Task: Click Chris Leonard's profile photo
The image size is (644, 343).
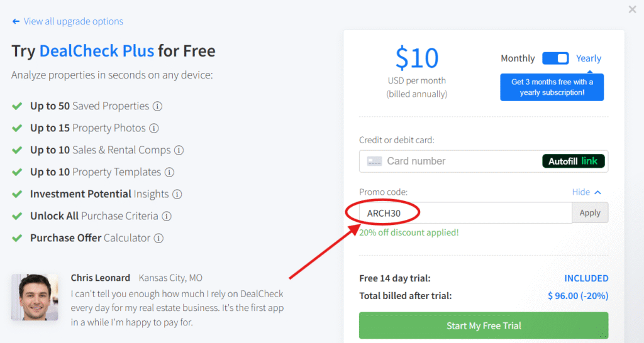Action: [35, 297]
